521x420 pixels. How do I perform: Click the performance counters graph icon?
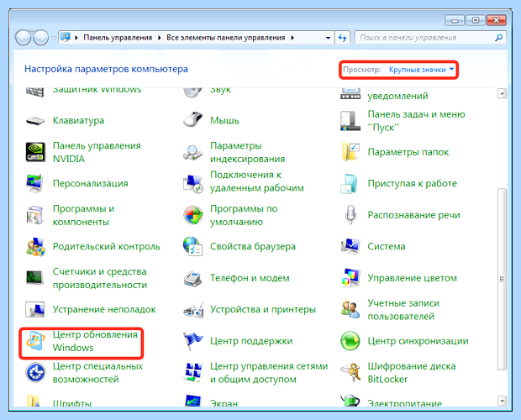[x=34, y=277]
